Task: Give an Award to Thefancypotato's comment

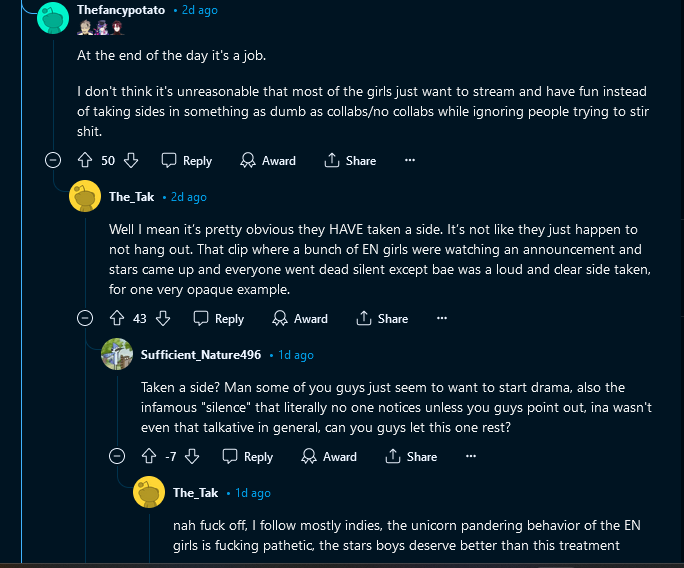Action: [x=268, y=160]
